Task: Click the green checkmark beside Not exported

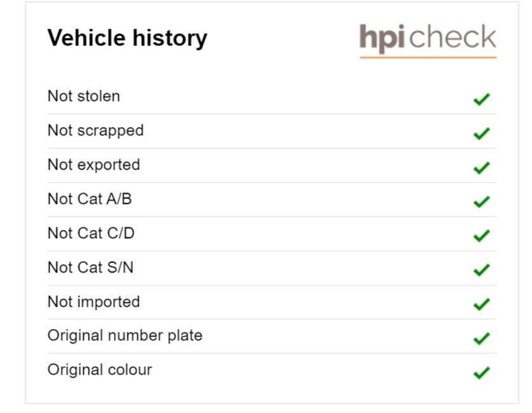Action: point(481,168)
